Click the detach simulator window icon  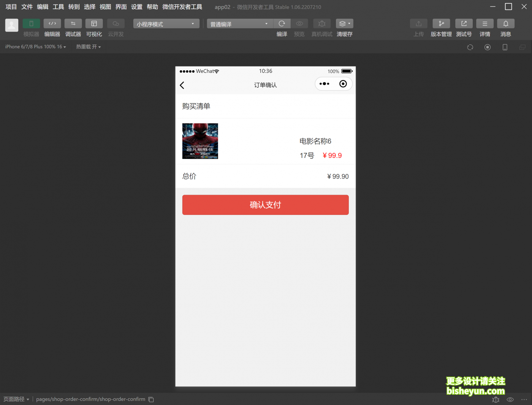[x=522, y=47]
